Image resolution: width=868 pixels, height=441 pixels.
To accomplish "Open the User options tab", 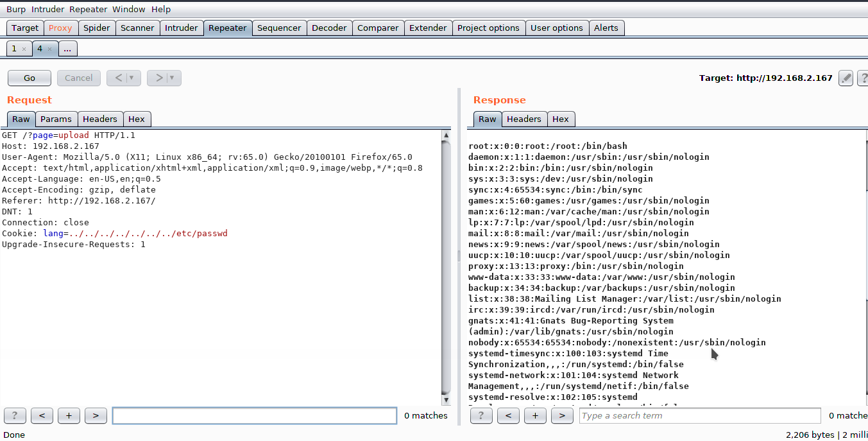I will point(557,28).
